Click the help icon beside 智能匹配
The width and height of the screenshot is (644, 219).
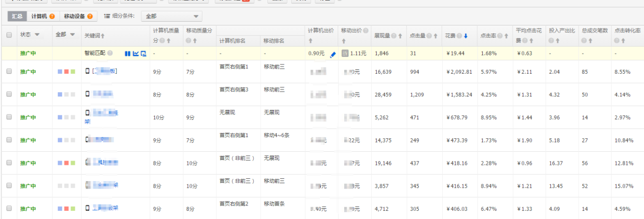coord(110,54)
